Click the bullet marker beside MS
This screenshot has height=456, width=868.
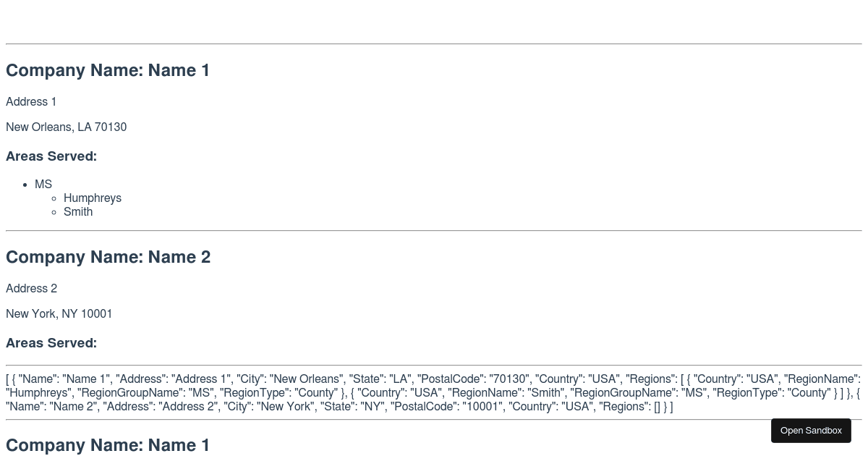click(25, 185)
